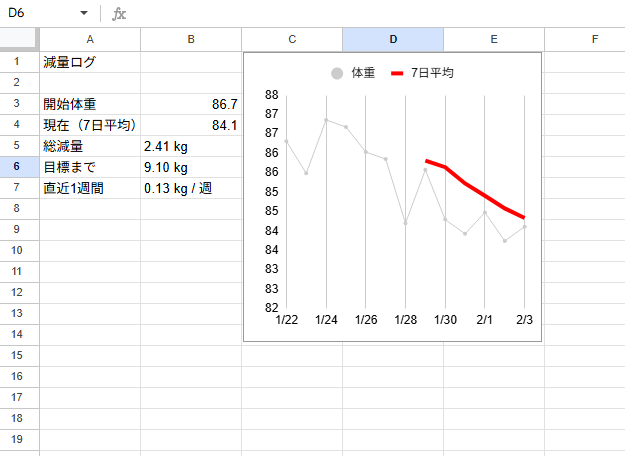Select the column A header
Screen dimensions: 625x456
(90, 39)
